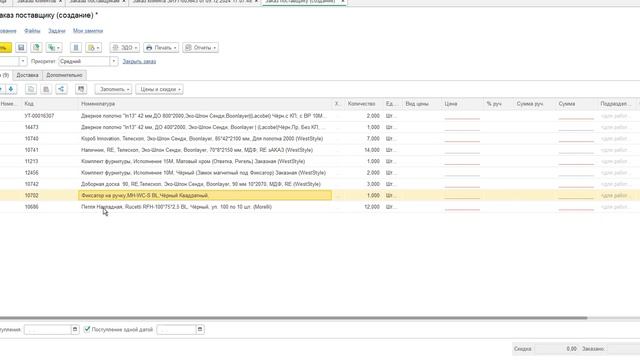The width and height of the screenshot is (640, 360).
Task: Click the Закрыть заказ link
Action: point(139,62)
